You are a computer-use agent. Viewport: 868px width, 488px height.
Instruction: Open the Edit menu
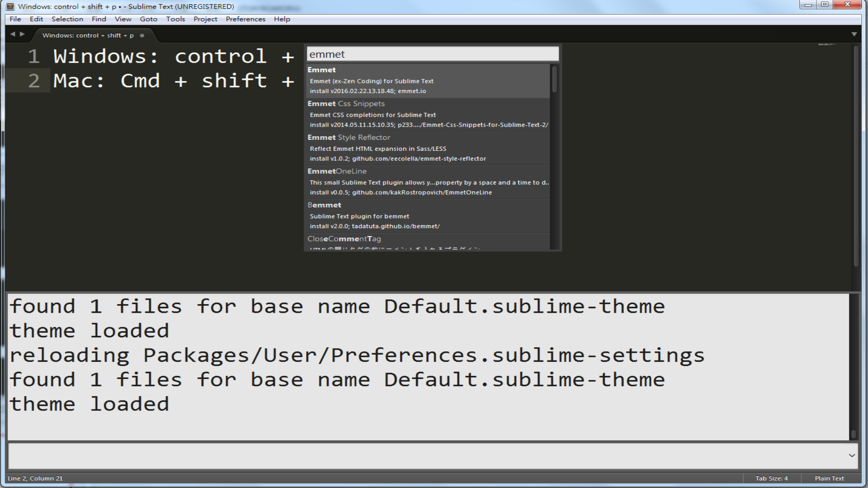click(x=36, y=19)
